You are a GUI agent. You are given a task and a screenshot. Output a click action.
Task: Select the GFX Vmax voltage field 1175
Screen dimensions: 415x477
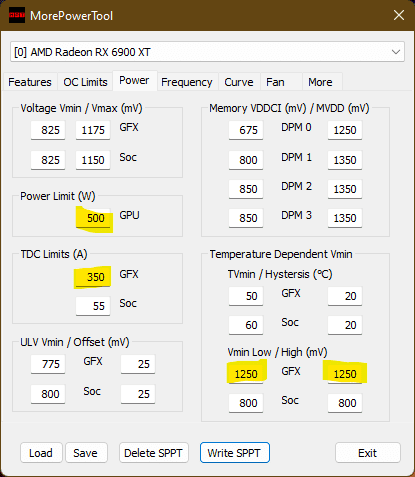pos(93,130)
